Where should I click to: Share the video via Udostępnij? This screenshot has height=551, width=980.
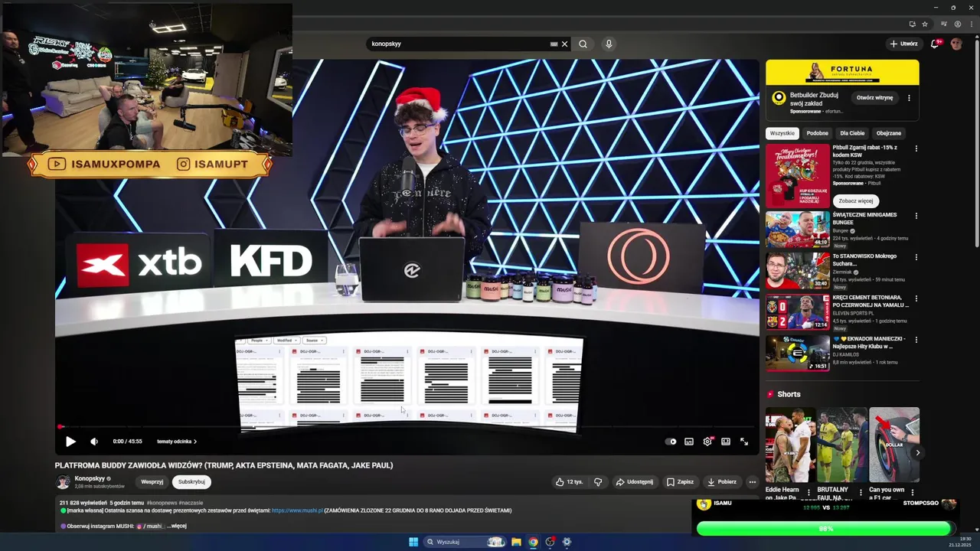point(634,482)
